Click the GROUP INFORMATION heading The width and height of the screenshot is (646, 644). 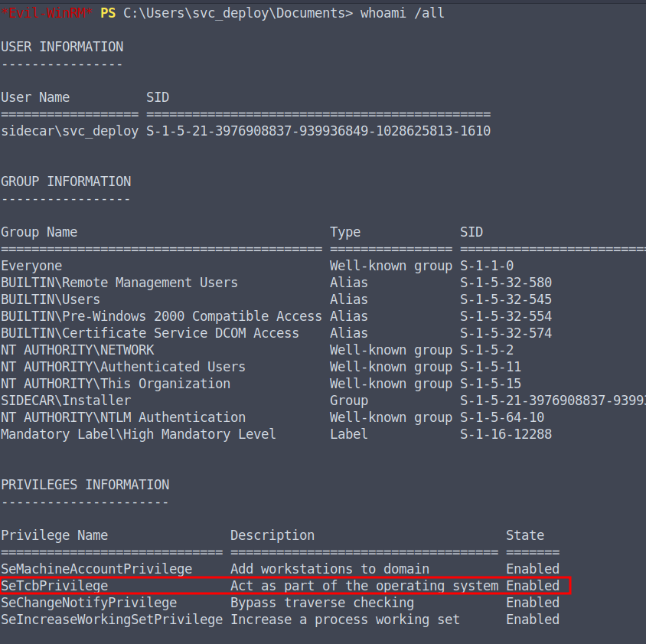point(66,181)
